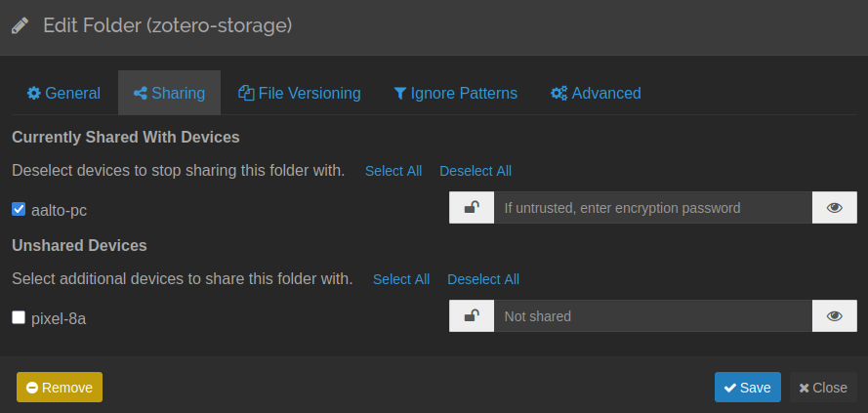Toggle the pixel-8a password visibility eye icon

coord(834,316)
